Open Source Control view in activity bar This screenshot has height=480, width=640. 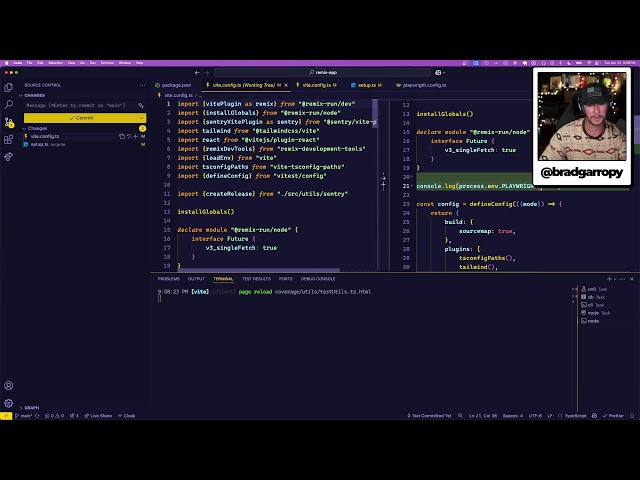pos(8,122)
